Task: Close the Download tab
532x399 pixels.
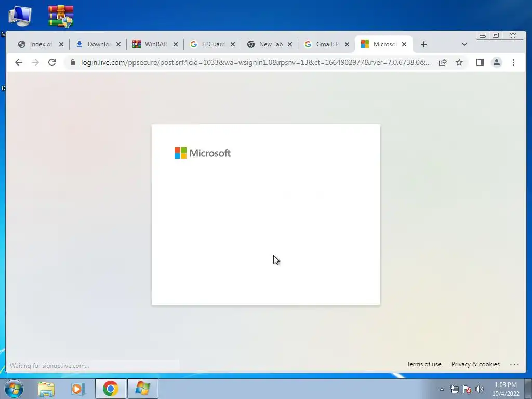Action: [118, 44]
